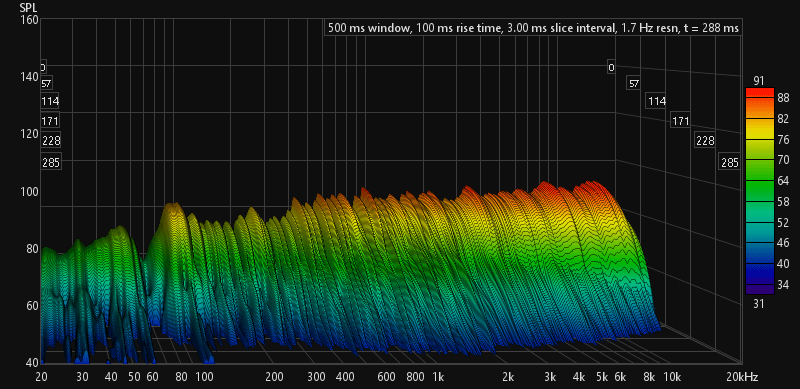This screenshot has height=389, width=800.
Task: Click the 57 ms label beside SPL axis
Action: click(x=46, y=84)
